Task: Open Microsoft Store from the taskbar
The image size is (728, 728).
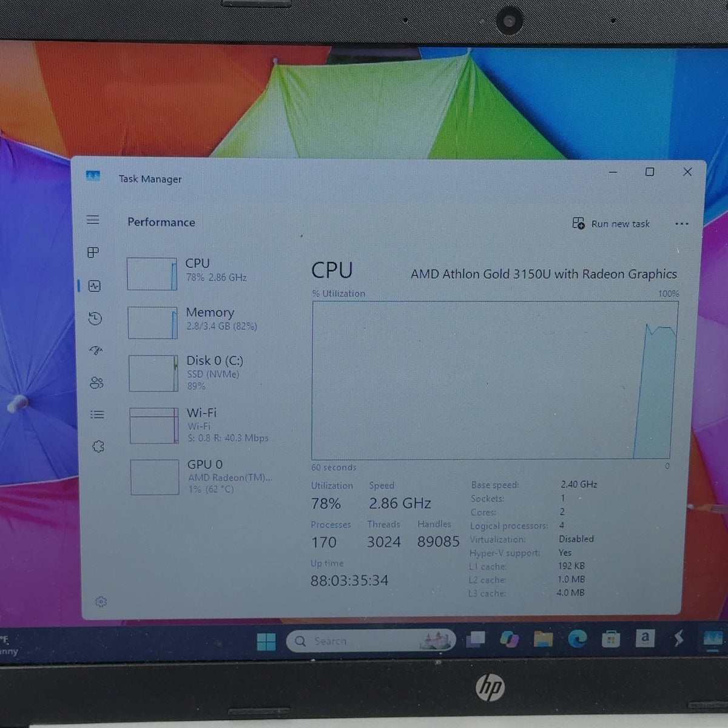Action: tap(611, 638)
